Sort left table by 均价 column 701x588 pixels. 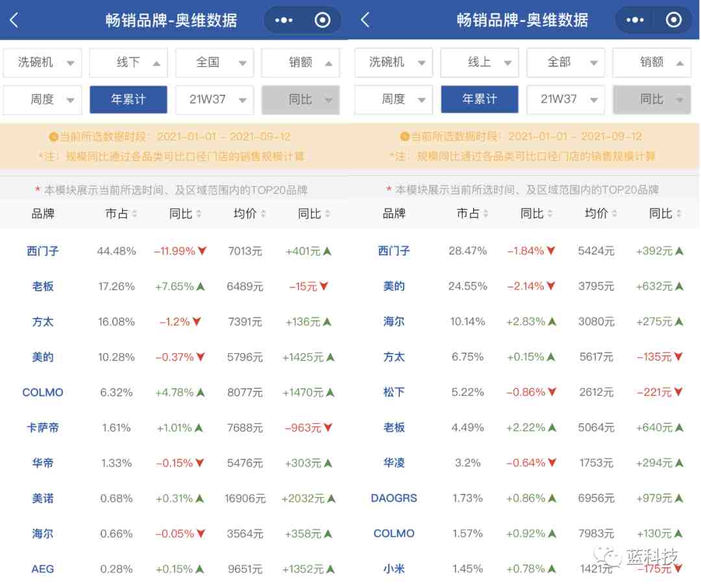(249, 214)
